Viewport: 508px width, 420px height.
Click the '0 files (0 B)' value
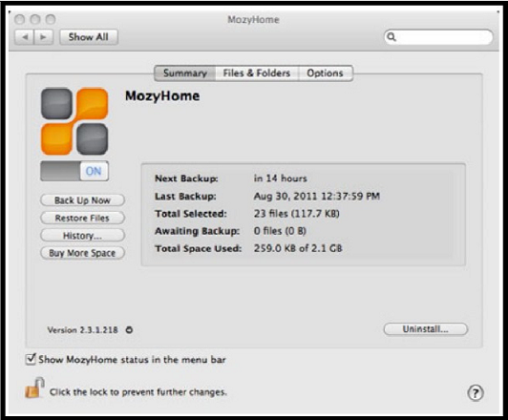pos(280,231)
